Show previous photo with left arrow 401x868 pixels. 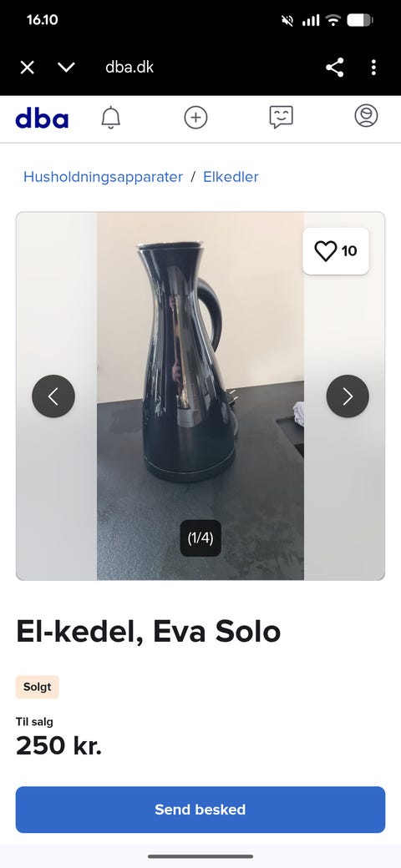pyautogui.click(x=53, y=396)
